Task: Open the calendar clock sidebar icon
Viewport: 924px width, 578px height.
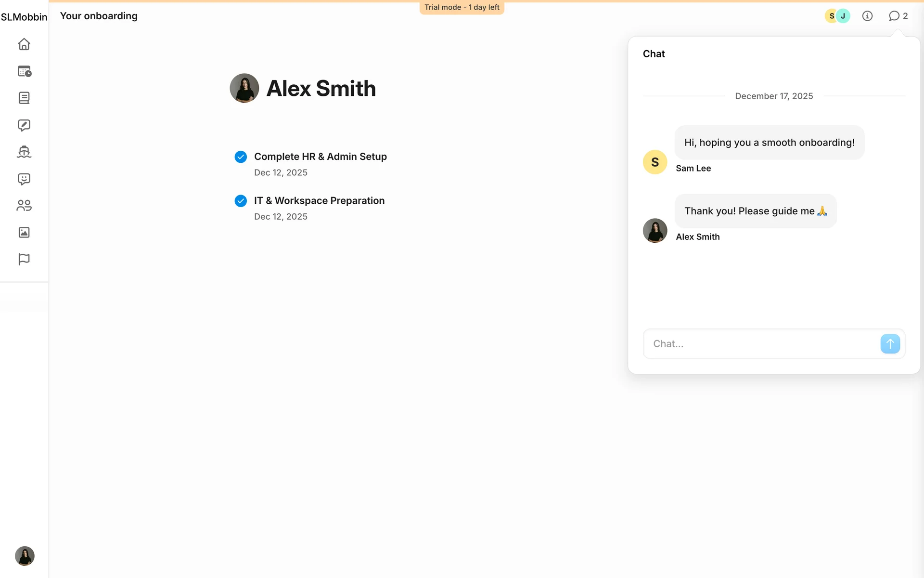Action: coord(24,71)
